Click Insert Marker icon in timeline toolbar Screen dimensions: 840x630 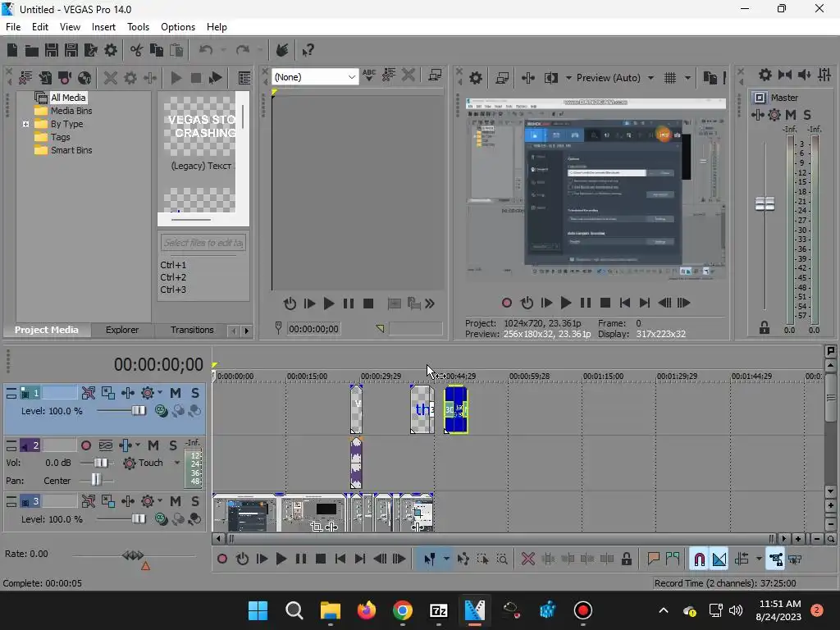[653, 559]
